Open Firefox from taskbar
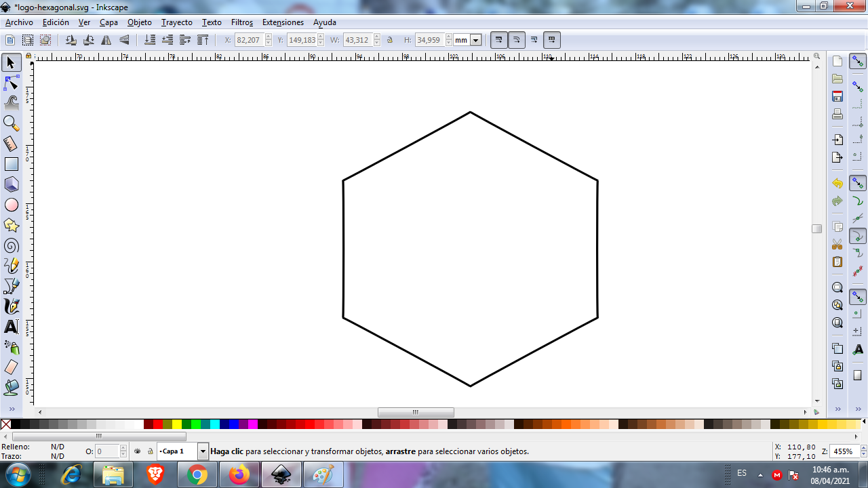The width and height of the screenshot is (868, 488). pos(239,474)
